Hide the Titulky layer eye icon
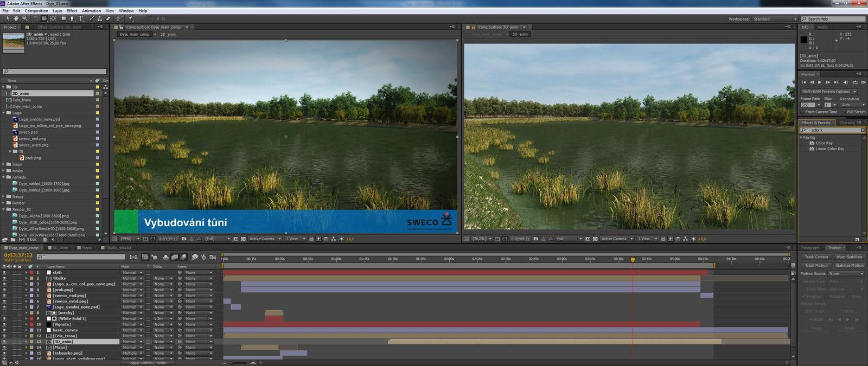The width and height of the screenshot is (868, 366). [4, 278]
